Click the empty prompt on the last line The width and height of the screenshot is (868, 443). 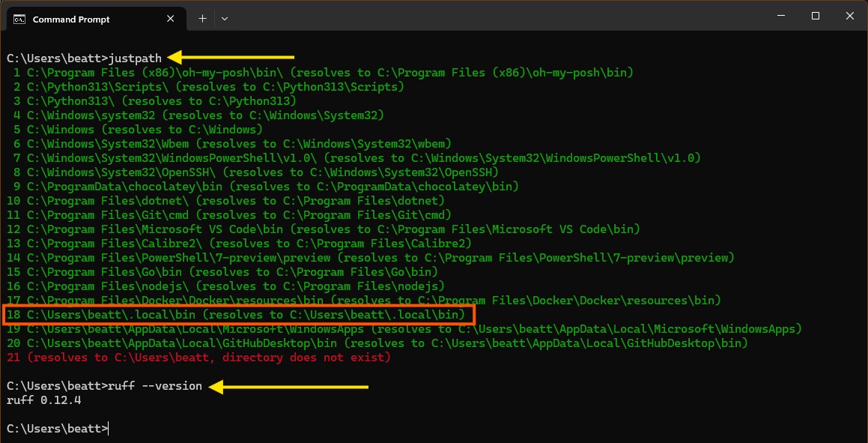tap(57, 429)
